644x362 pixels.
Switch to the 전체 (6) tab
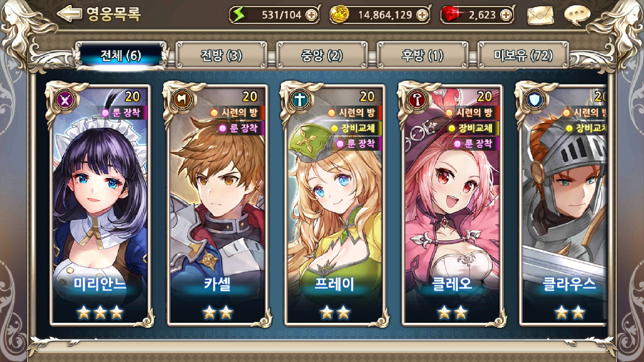pos(121,55)
